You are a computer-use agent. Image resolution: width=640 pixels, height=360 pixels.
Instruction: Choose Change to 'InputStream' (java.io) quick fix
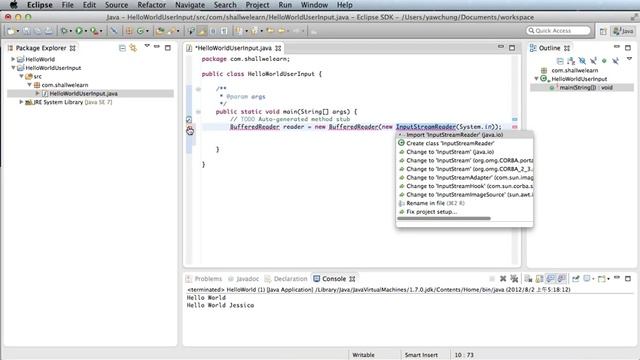click(464, 152)
